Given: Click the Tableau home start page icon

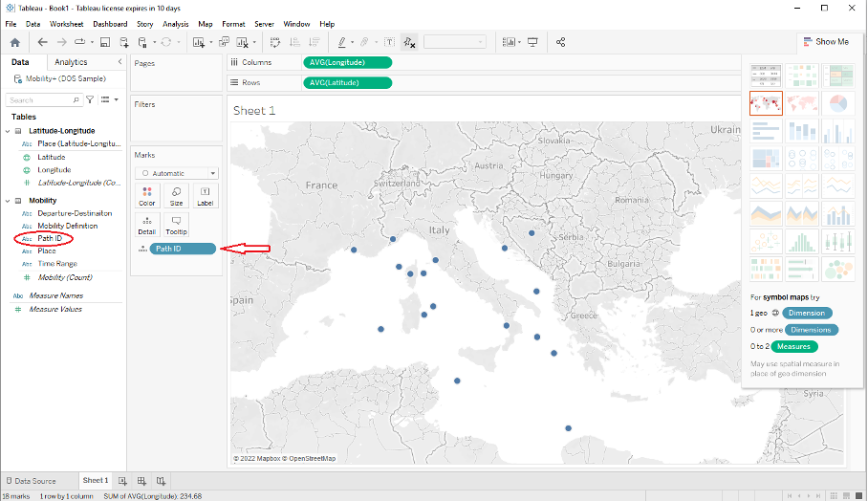Looking at the screenshot, I should pyautogui.click(x=14, y=42).
